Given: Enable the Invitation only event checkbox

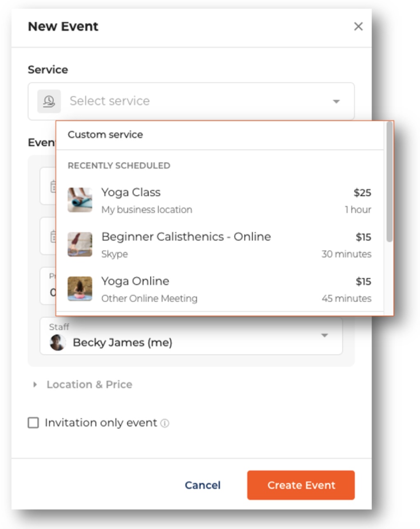Looking at the screenshot, I should coord(33,423).
